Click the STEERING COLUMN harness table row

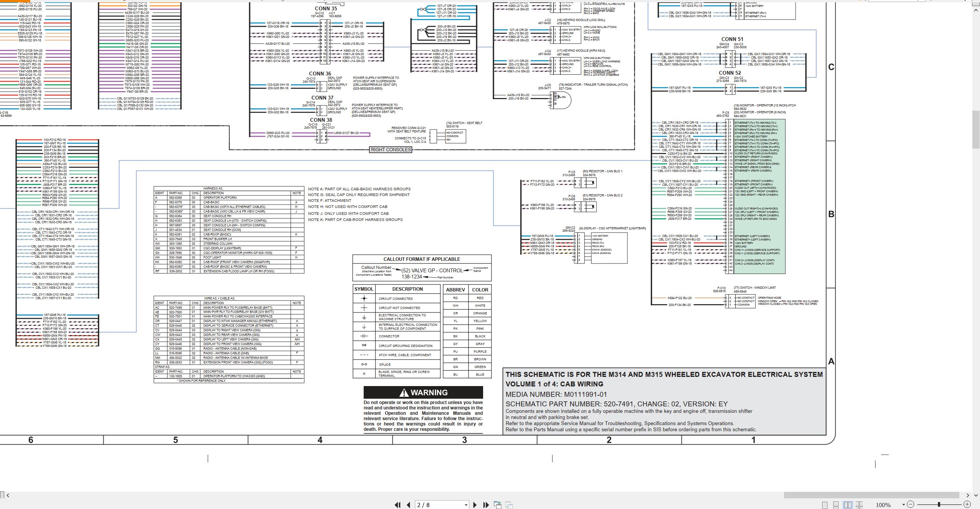(x=229, y=244)
